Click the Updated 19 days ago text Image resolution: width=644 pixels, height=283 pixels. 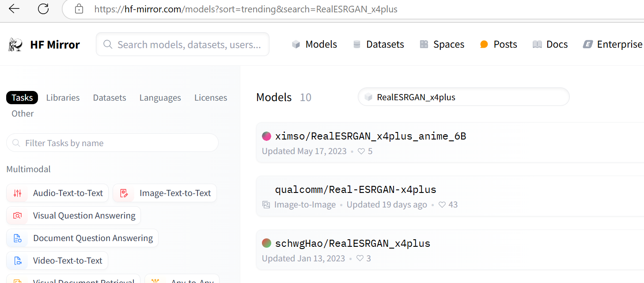coord(387,205)
